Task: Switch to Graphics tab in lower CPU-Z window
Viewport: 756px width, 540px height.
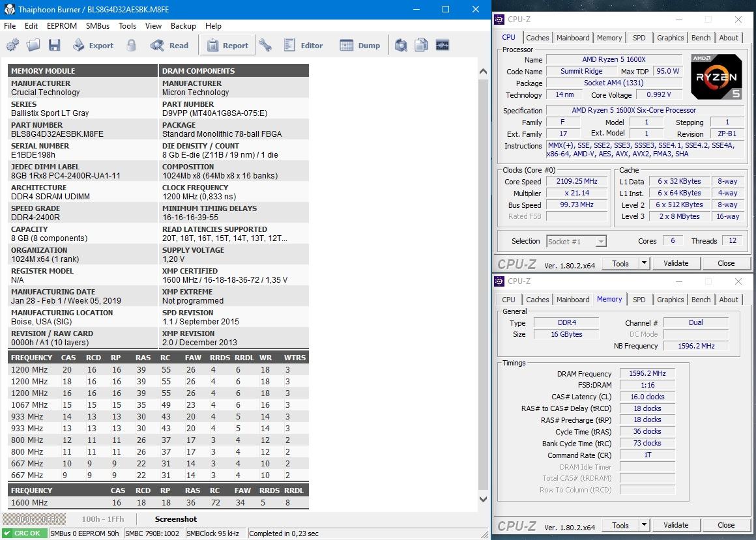Action: (x=670, y=300)
